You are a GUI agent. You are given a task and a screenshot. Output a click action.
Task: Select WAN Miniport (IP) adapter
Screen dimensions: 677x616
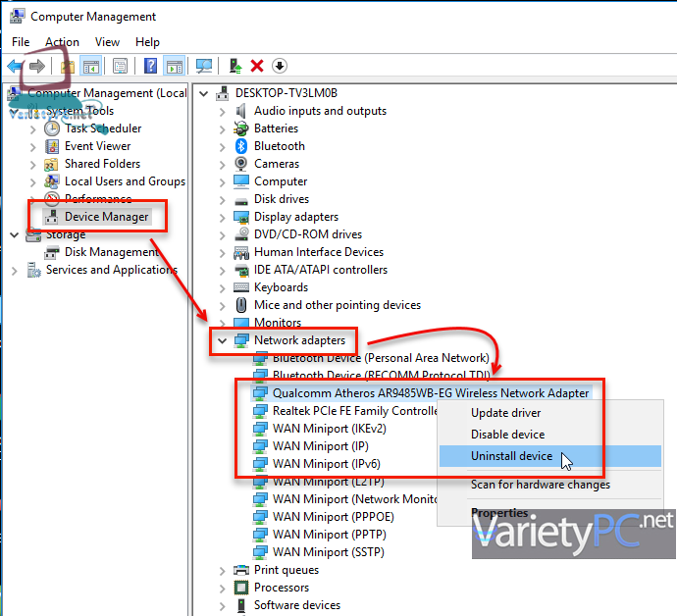tap(321, 446)
